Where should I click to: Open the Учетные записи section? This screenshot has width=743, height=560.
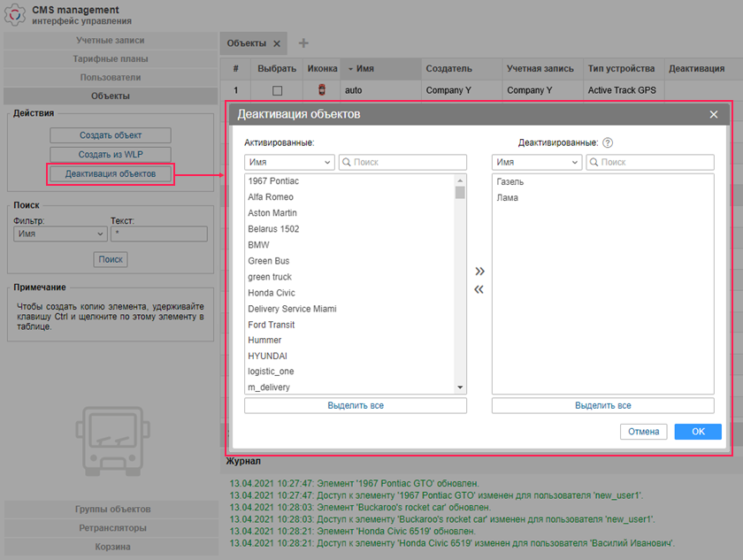(110, 41)
